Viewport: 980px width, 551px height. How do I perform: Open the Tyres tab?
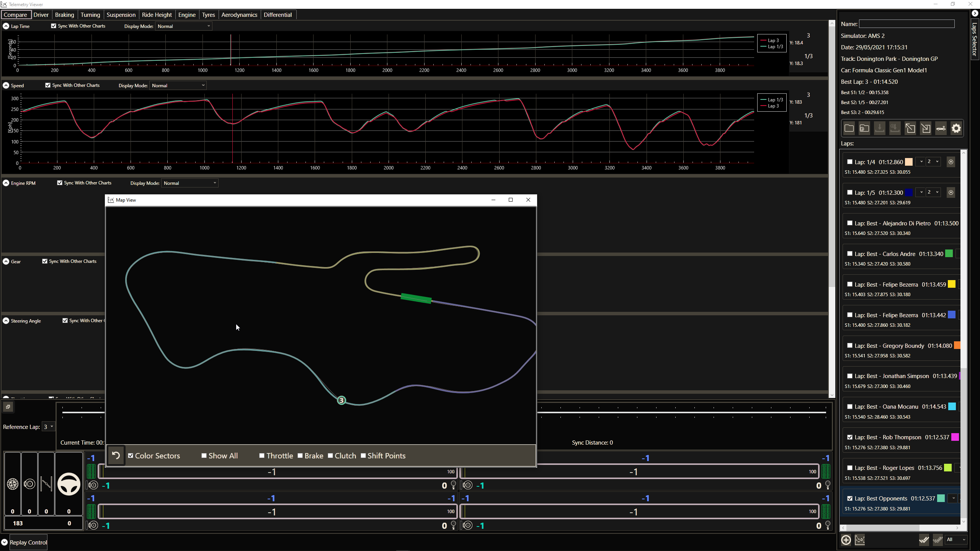coord(208,15)
